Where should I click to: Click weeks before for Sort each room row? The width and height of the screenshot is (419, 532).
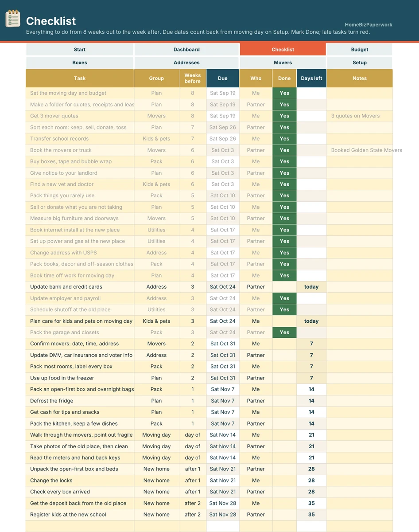(x=193, y=127)
